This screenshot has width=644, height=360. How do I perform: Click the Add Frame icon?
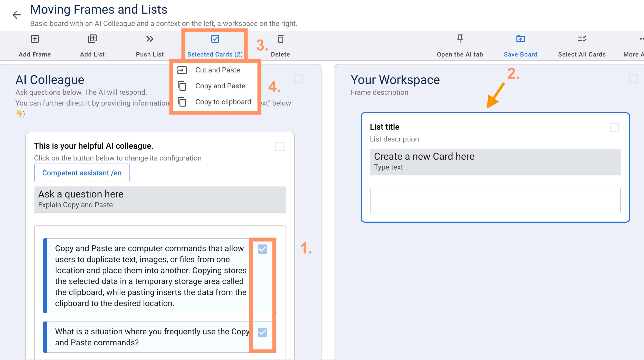35,39
